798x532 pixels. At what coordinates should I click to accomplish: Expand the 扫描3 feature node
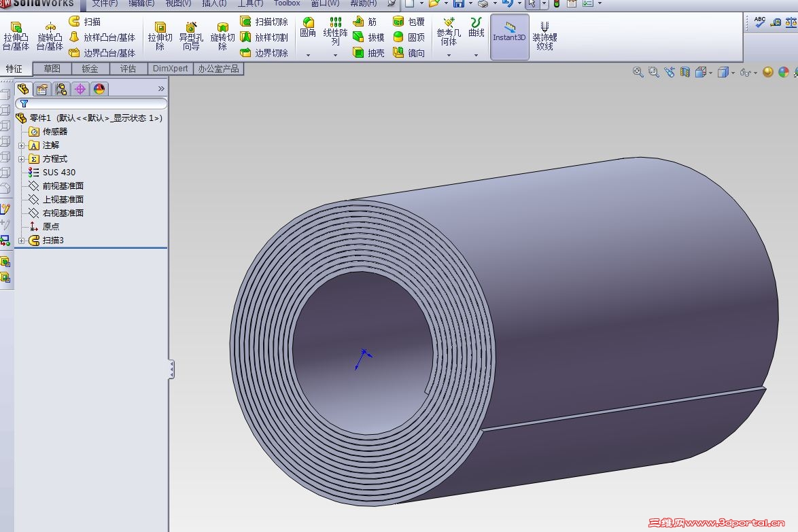tap(21, 241)
